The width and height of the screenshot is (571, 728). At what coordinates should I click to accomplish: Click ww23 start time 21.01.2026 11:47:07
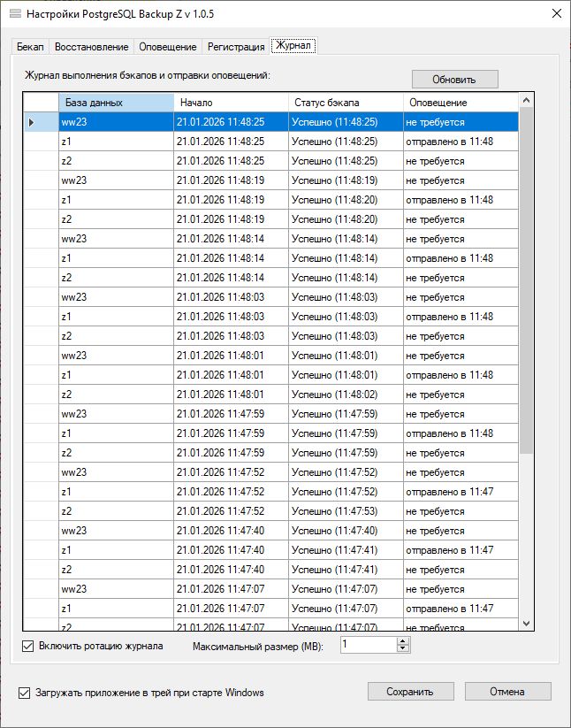[231, 589]
